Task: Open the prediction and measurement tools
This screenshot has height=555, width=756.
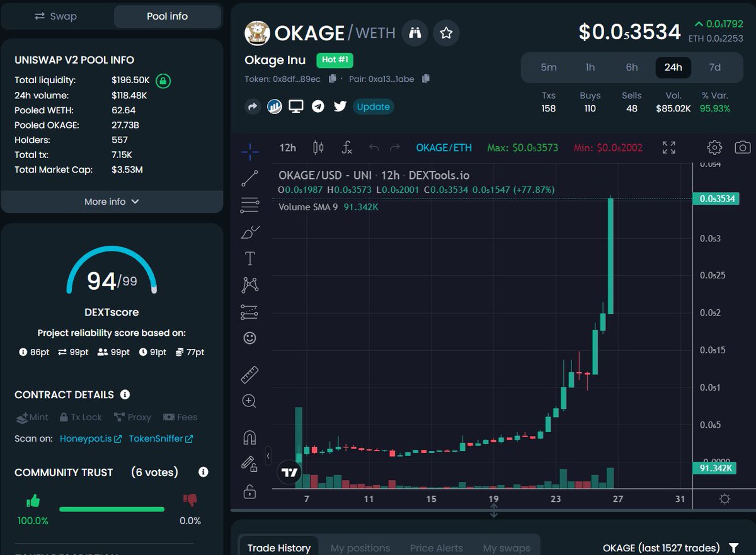Action: point(249,312)
